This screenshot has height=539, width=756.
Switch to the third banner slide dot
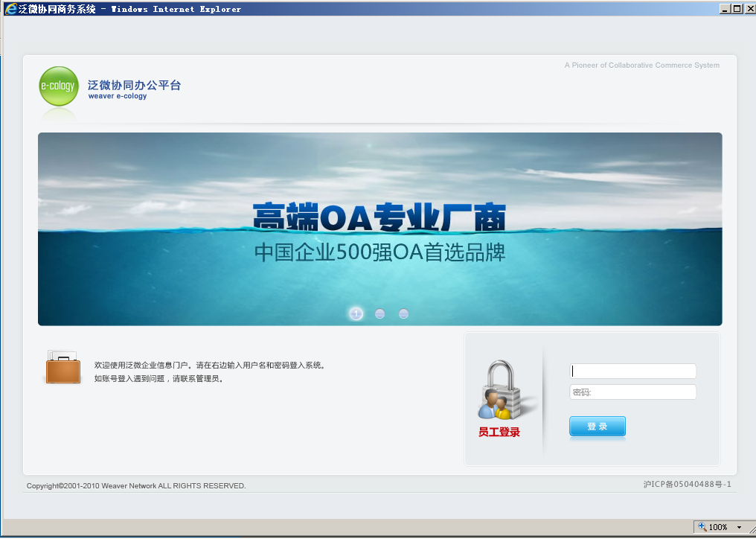tap(403, 313)
